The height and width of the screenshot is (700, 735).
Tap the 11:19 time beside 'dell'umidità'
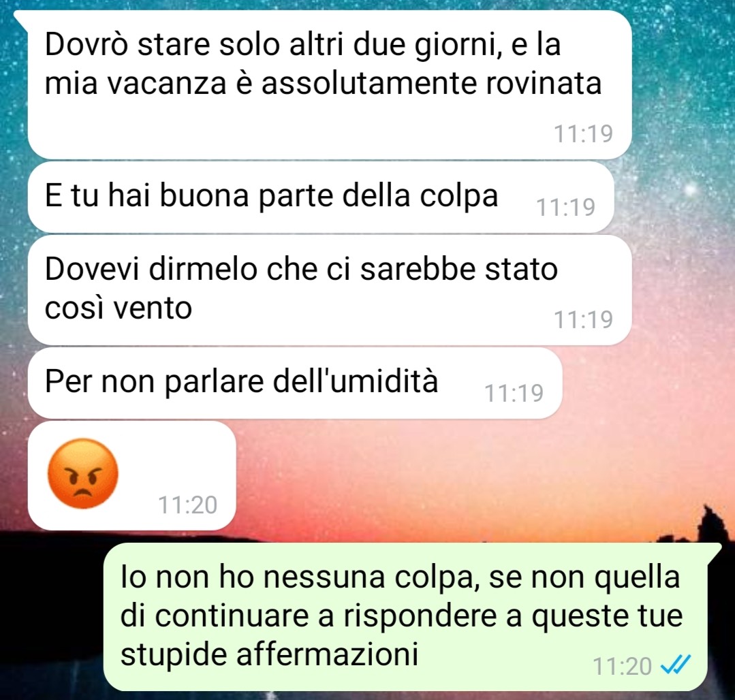514,393
